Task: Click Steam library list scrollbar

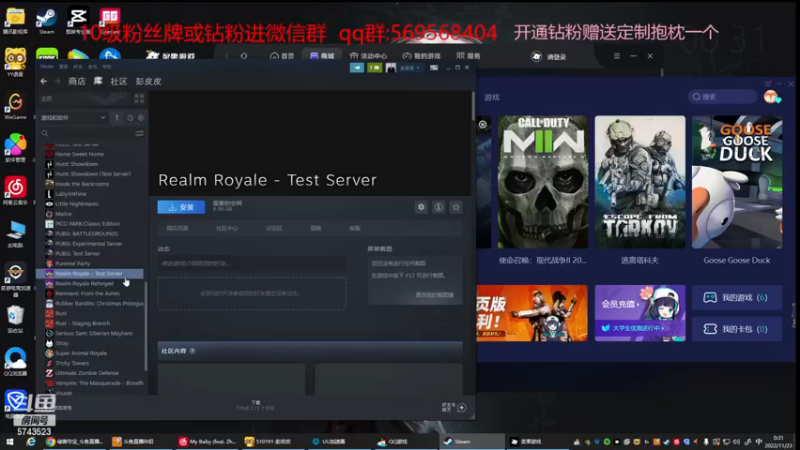Action: [x=146, y=327]
